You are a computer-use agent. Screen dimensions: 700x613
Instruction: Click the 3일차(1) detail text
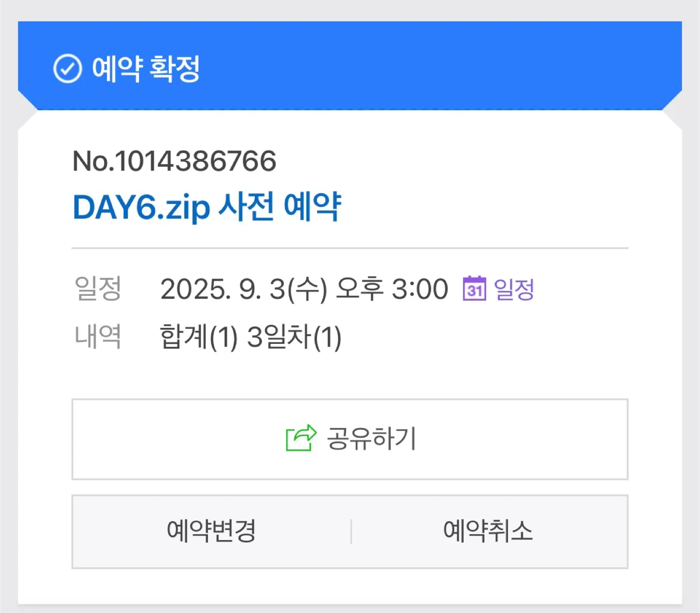294,337
